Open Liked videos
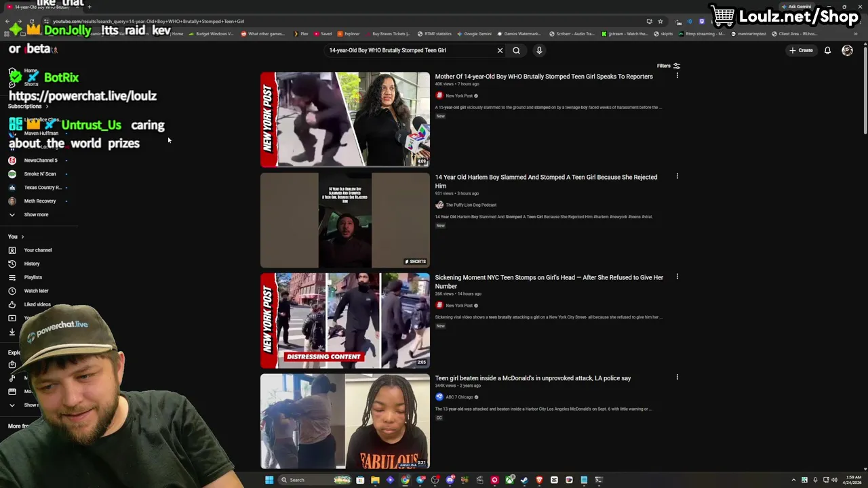 (37, 304)
